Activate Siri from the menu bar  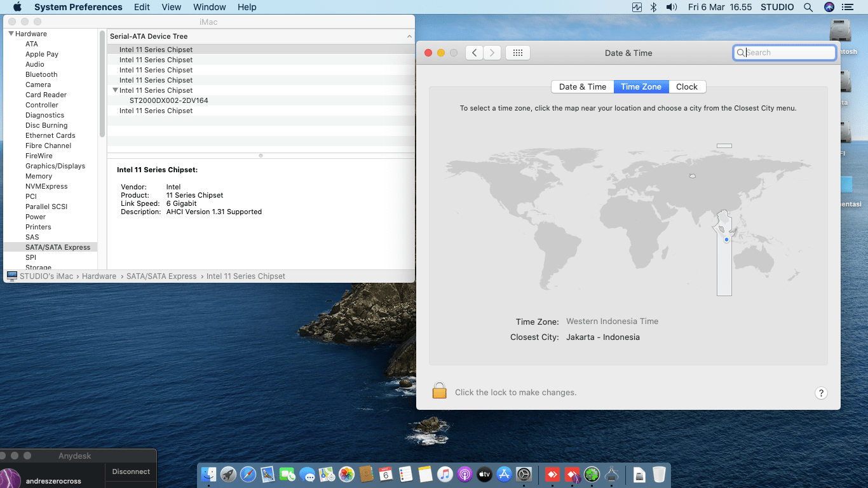829,7
